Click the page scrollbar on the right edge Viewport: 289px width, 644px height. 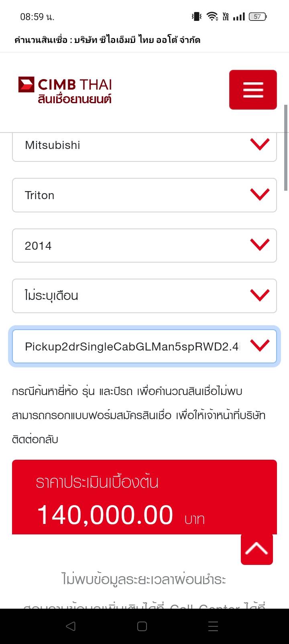(x=286, y=148)
